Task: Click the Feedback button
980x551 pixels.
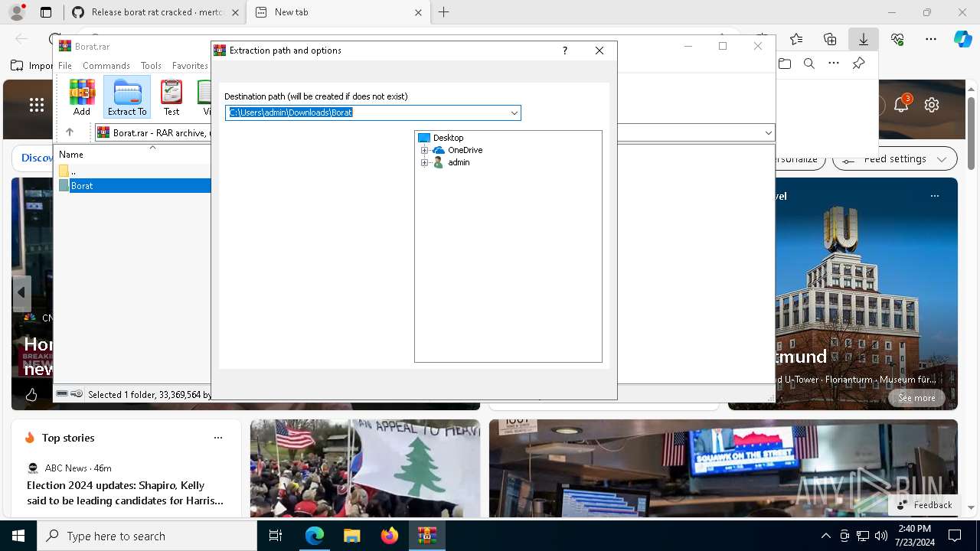Action: [x=924, y=505]
